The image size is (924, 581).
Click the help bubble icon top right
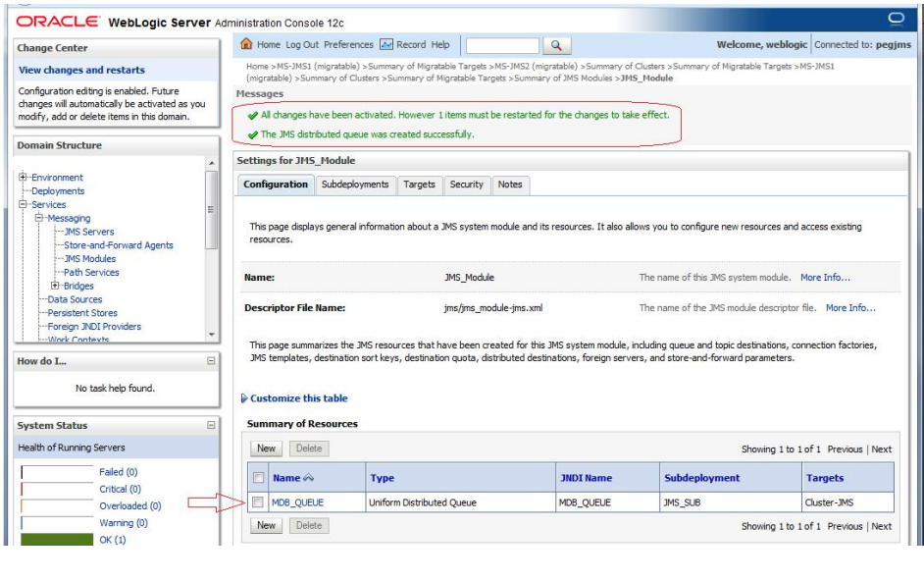point(897,19)
